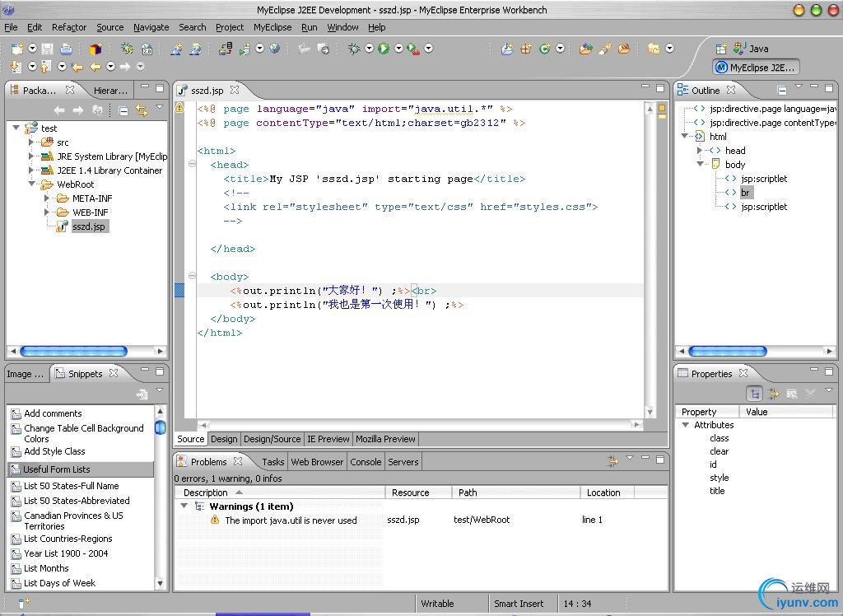Switch to the IE Preview tab

tap(328, 439)
